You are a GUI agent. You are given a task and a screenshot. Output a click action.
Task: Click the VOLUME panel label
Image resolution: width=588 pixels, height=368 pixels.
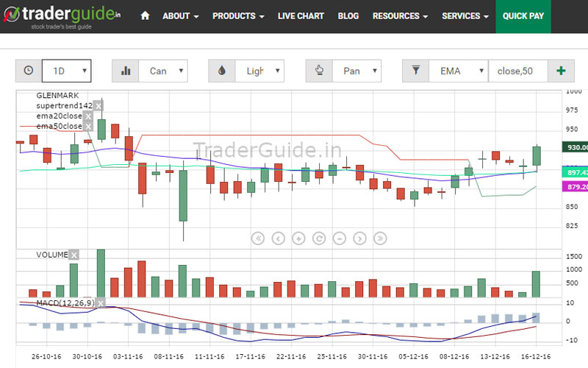click(52, 255)
